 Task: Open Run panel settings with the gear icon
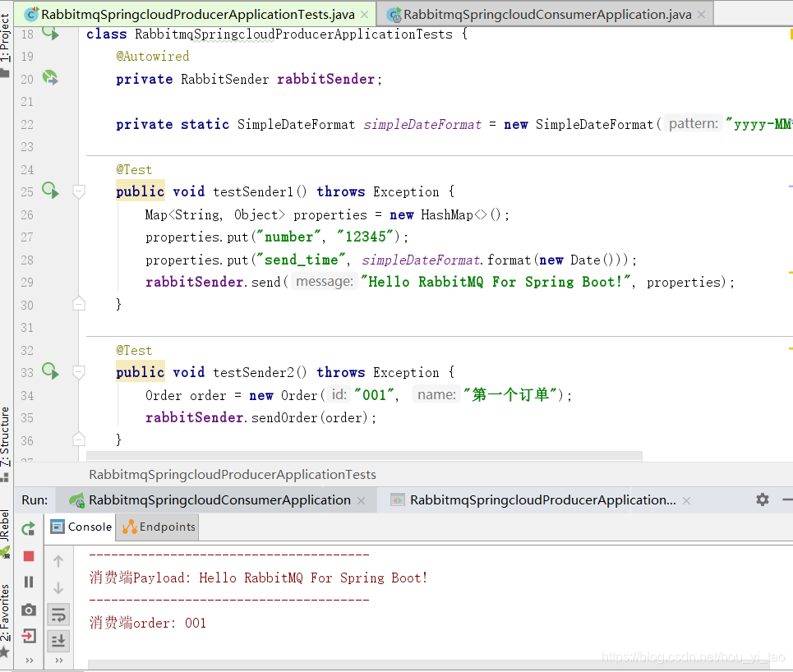(x=763, y=499)
